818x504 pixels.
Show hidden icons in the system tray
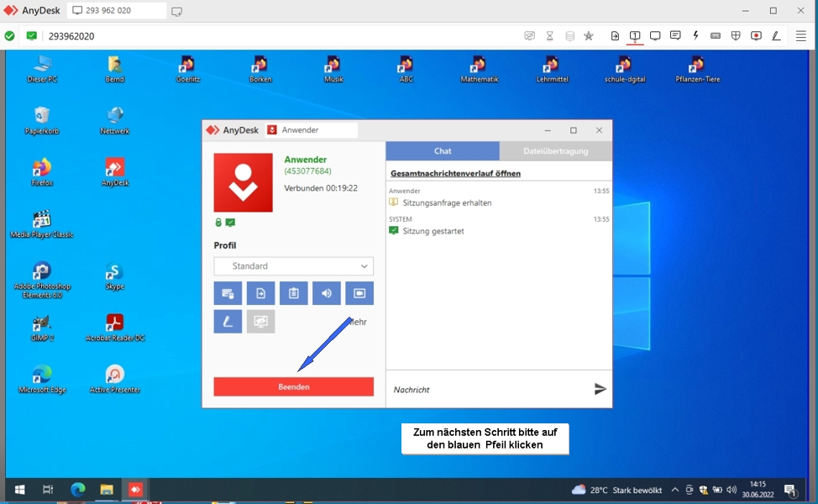click(674, 490)
